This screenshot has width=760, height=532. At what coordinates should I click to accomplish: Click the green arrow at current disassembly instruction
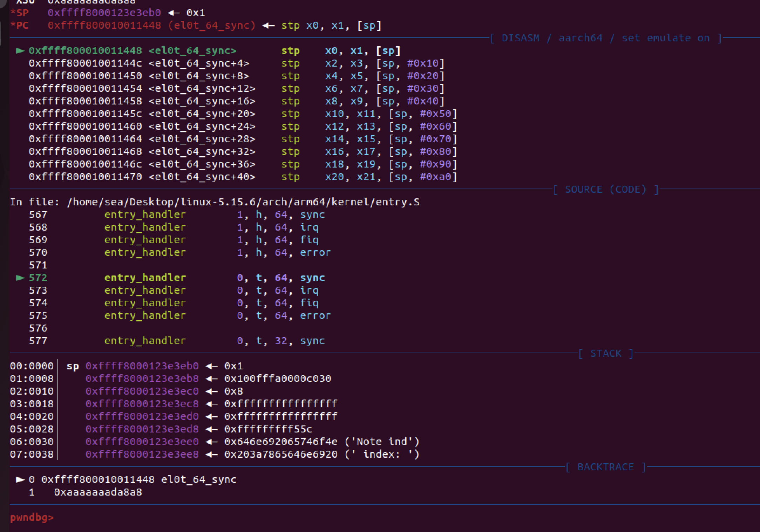click(20, 51)
